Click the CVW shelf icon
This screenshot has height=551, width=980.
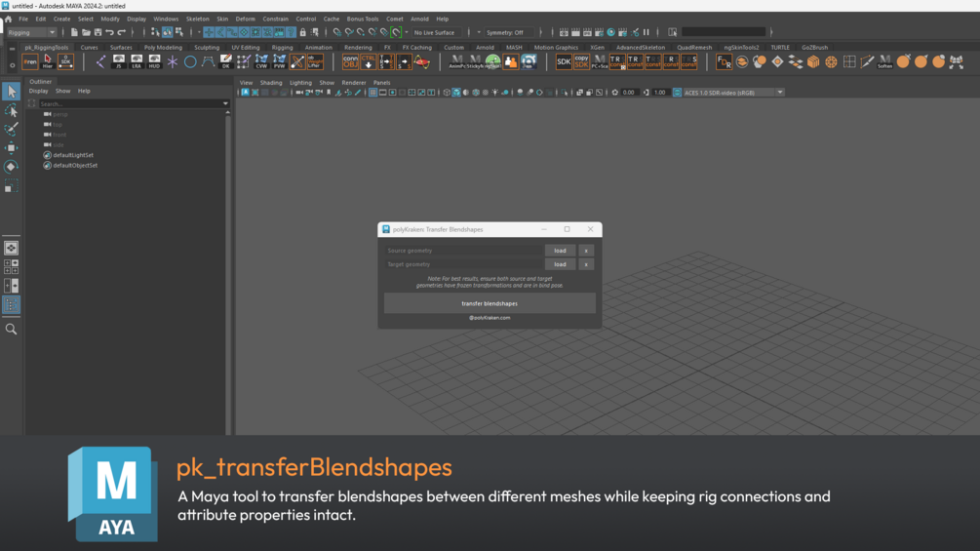click(261, 61)
